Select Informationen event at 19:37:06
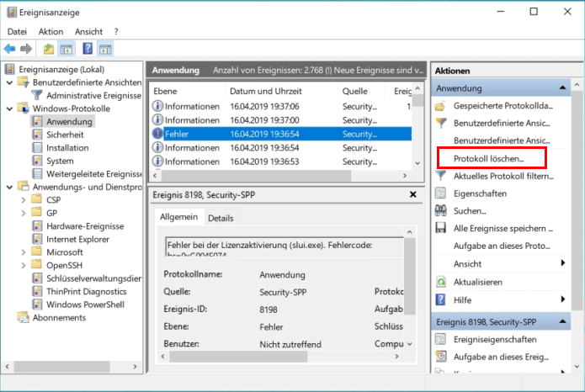The height and width of the screenshot is (392, 585). (x=281, y=106)
